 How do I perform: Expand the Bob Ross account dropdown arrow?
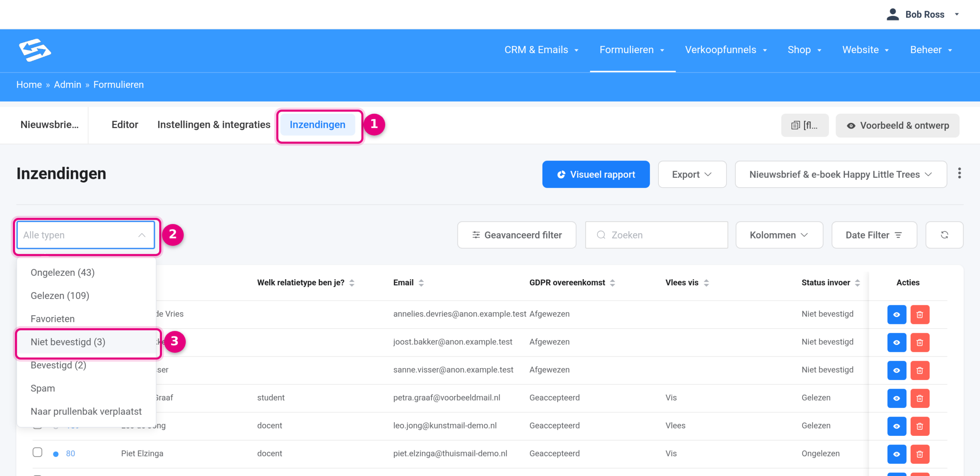coord(957,15)
